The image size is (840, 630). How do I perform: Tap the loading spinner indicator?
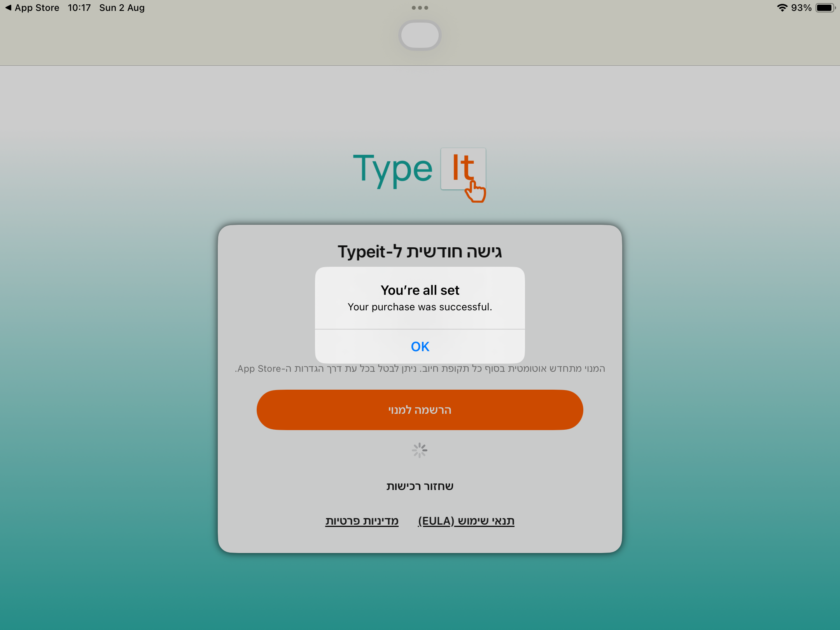[420, 450]
